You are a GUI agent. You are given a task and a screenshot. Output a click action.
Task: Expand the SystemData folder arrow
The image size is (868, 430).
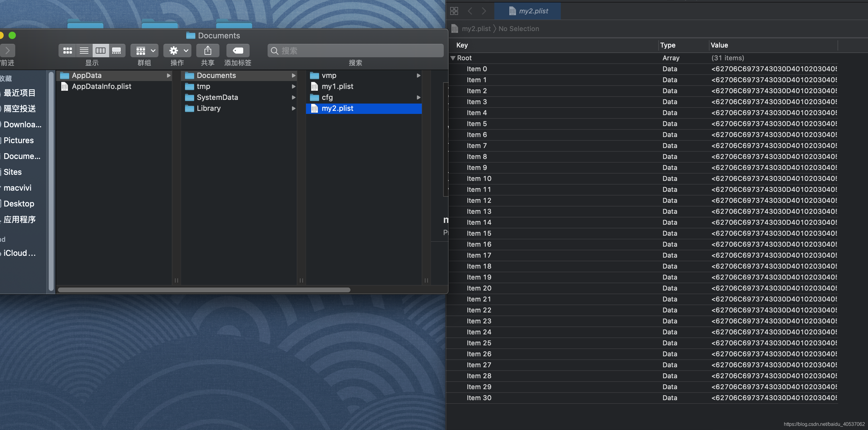tap(293, 97)
